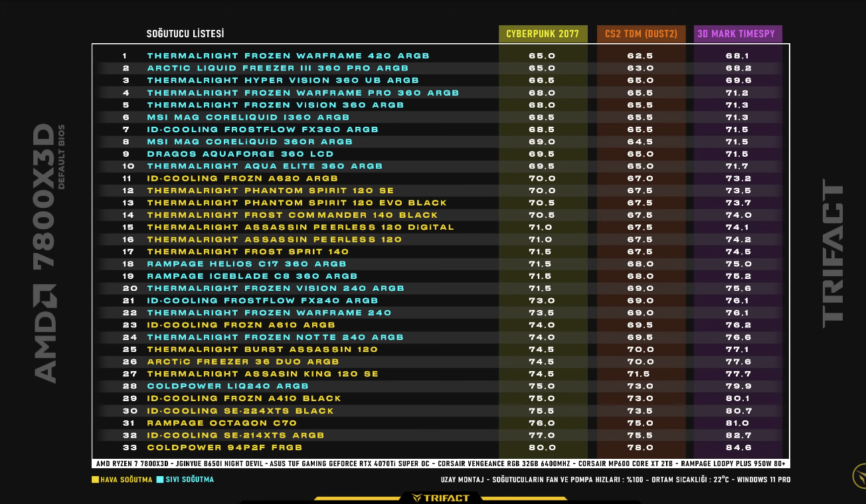Select the 3D MARK TIMESPY column header
This screenshot has width=866, height=504.
pos(738,34)
